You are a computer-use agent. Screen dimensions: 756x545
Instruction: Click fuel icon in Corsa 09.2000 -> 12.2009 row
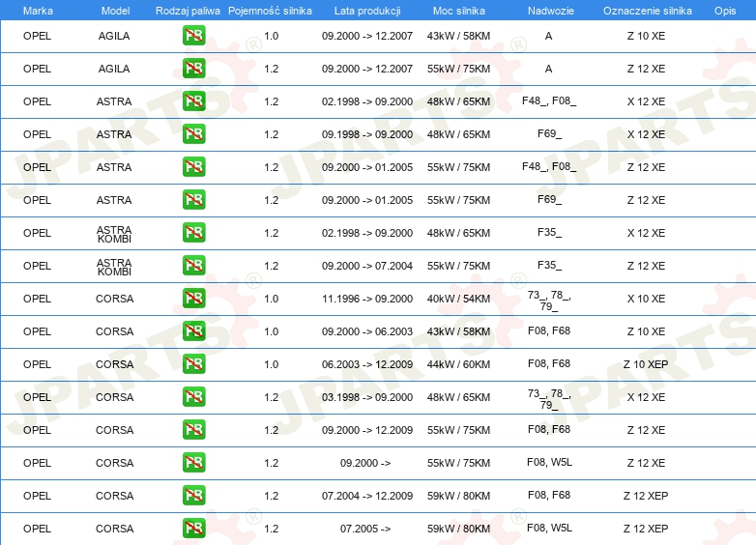coord(193,429)
